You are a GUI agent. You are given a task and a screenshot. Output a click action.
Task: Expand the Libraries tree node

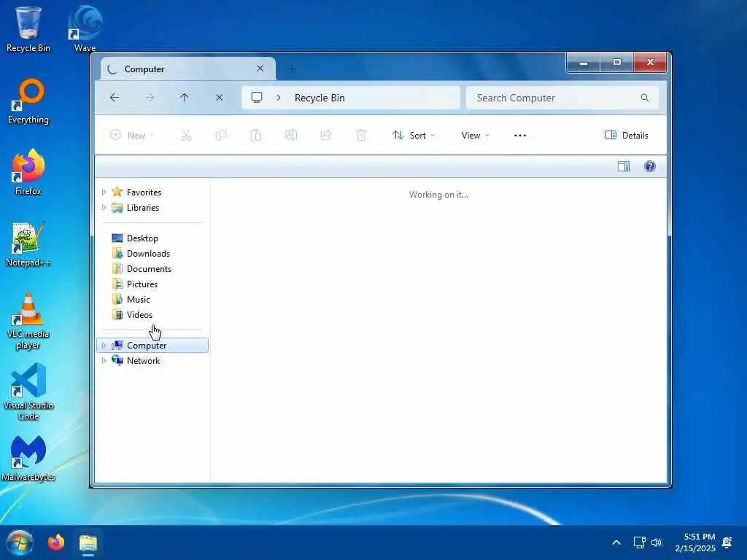click(x=104, y=208)
